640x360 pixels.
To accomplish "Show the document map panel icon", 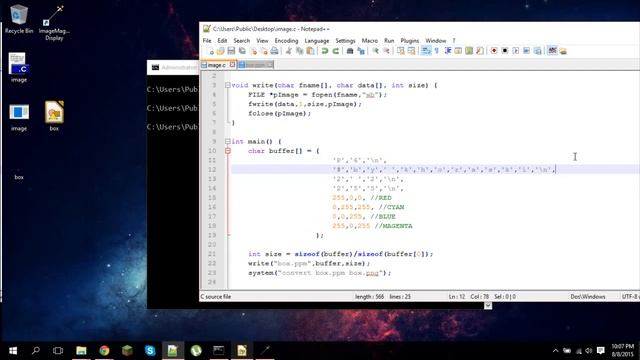I will point(469,51).
